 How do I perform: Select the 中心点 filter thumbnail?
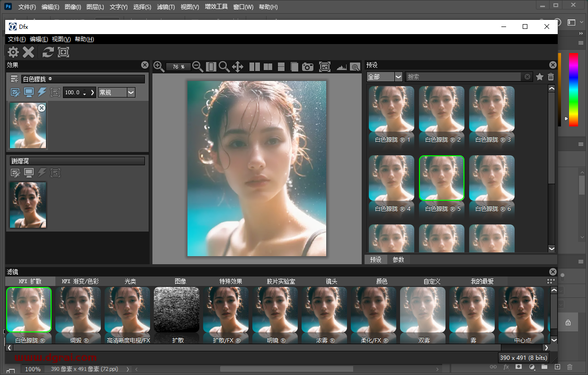[521, 310]
